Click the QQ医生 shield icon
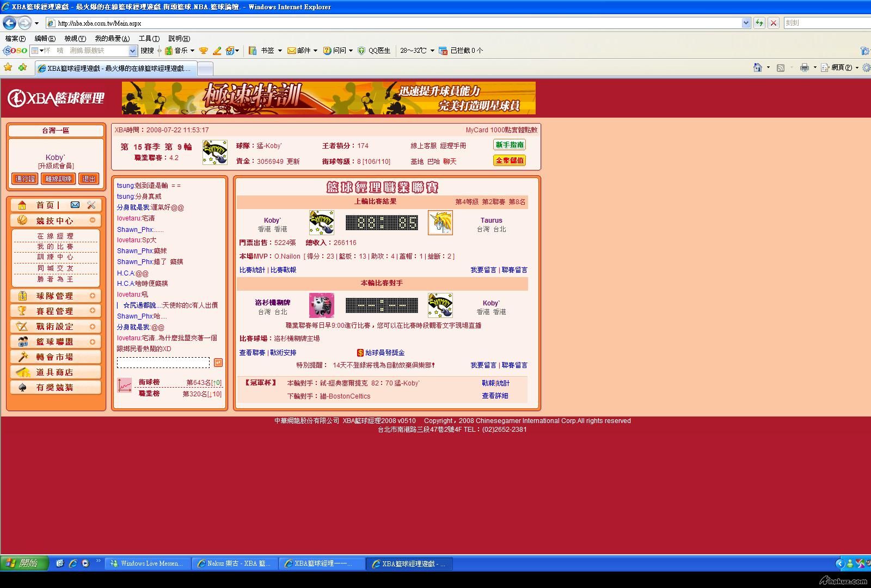Viewport: 871px width, 588px height. coord(361,51)
